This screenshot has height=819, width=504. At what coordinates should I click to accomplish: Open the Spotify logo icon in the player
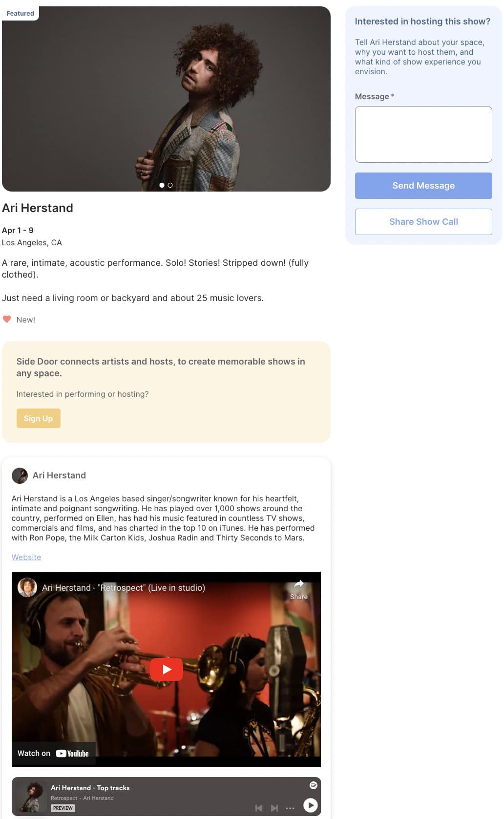tap(314, 785)
